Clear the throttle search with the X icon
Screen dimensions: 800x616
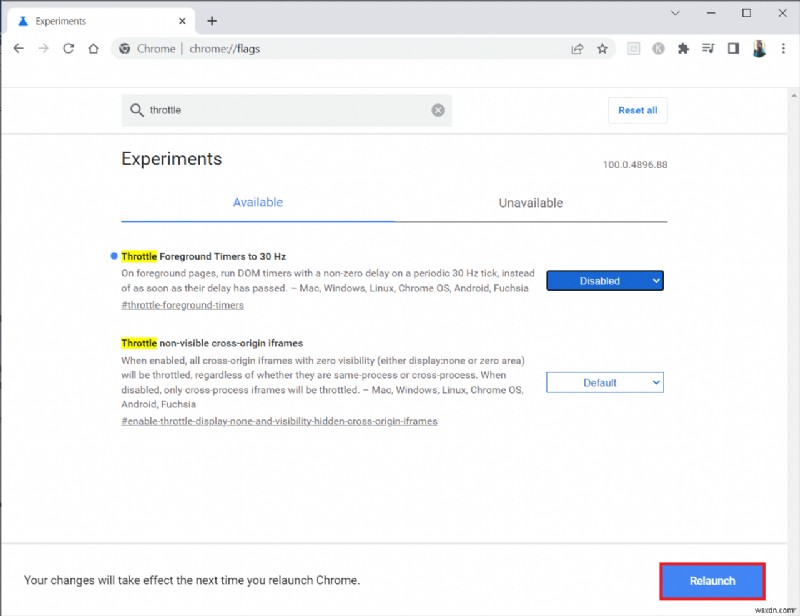coord(437,110)
